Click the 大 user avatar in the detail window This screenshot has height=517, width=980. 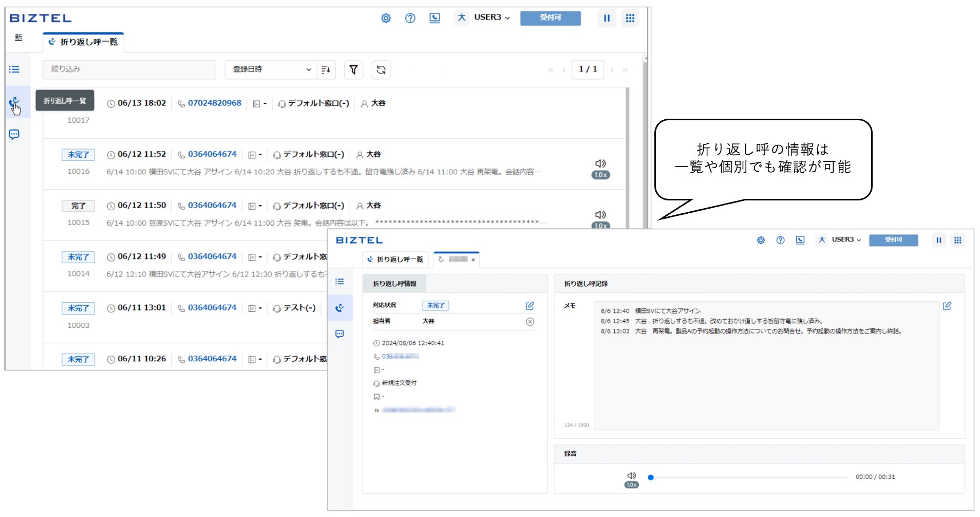click(x=822, y=240)
